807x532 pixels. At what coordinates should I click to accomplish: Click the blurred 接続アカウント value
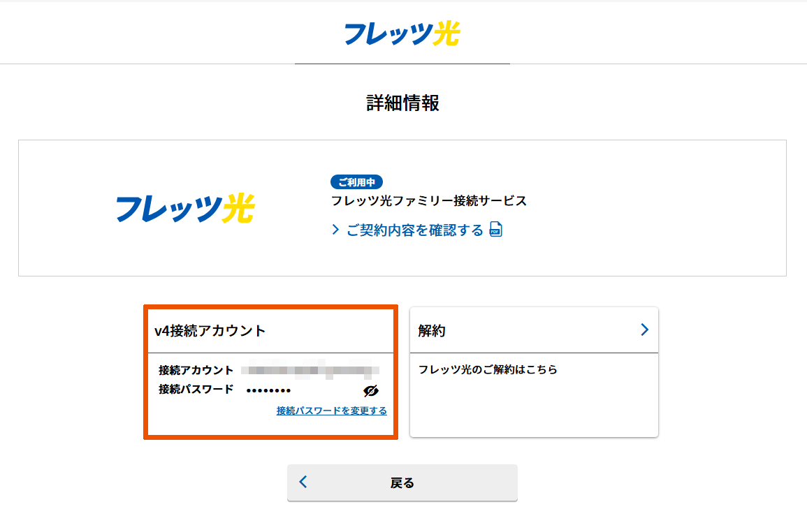point(310,370)
